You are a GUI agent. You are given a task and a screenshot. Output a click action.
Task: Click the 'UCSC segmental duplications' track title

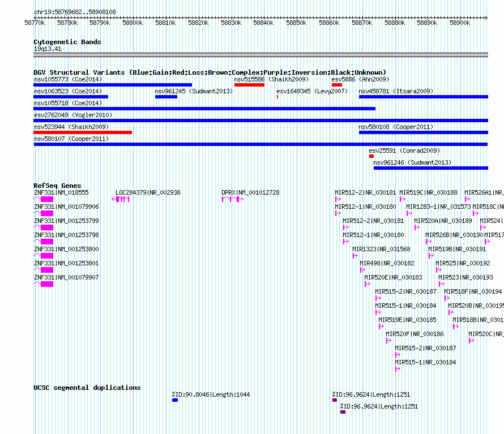tap(87, 388)
